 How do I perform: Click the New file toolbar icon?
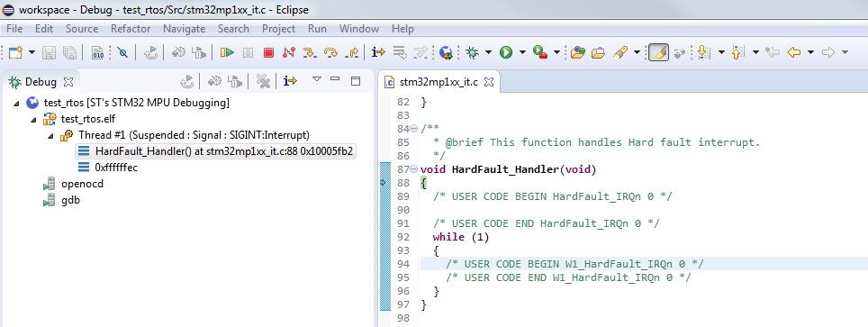click(15, 52)
